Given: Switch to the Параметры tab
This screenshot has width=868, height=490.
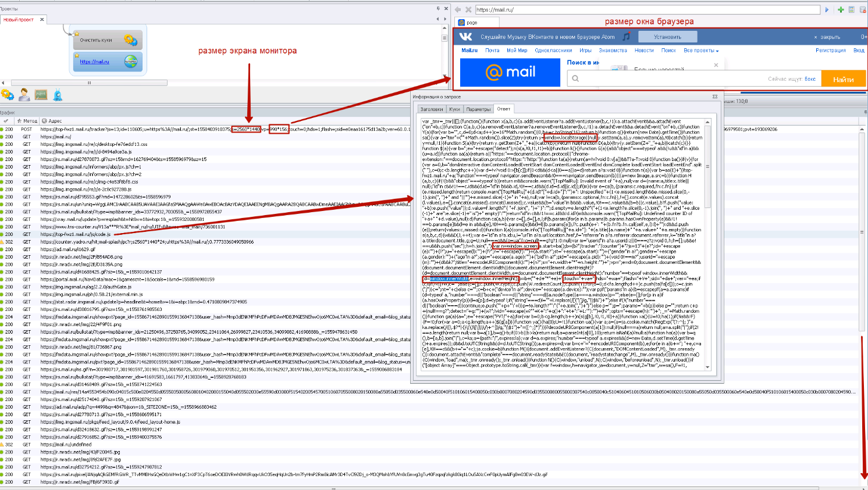Looking at the screenshot, I should pyautogui.click(x=478, y=109).
